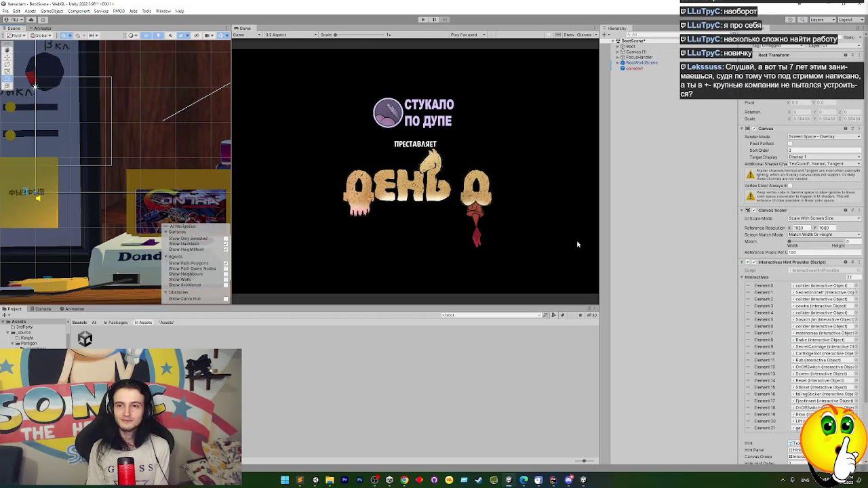Toggle favorites star in Project search bar
The image size is (868, 488).
pos(580,315)
